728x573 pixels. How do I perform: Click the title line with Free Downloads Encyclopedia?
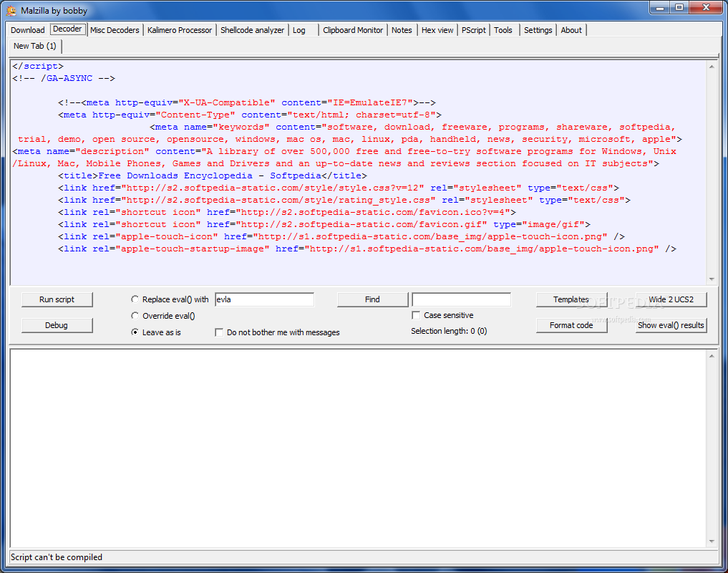(x=213, y=175)
